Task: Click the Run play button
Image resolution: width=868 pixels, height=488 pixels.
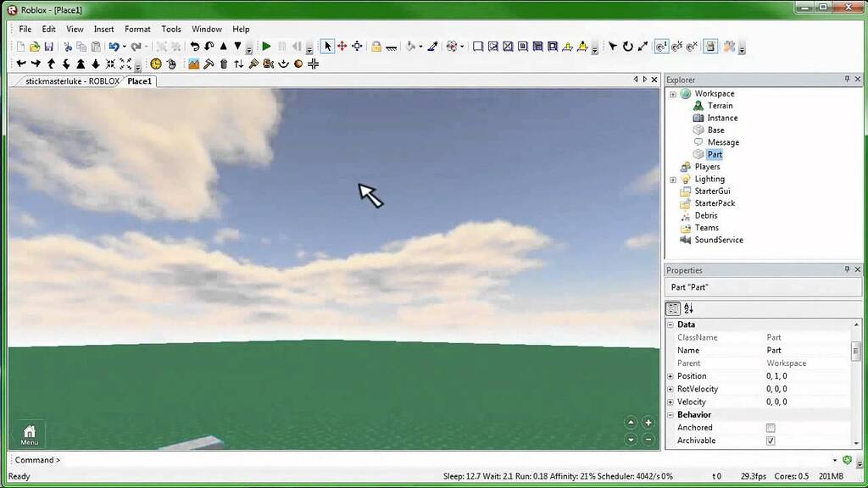Action: click(x=267, y=47)
